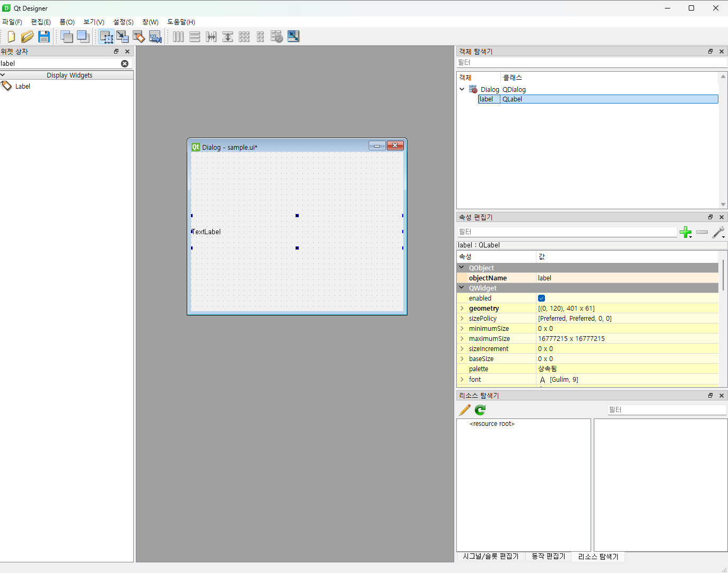Expand font property
The width and height of the screenshot is (728, 573).
[x=462, y=380]
